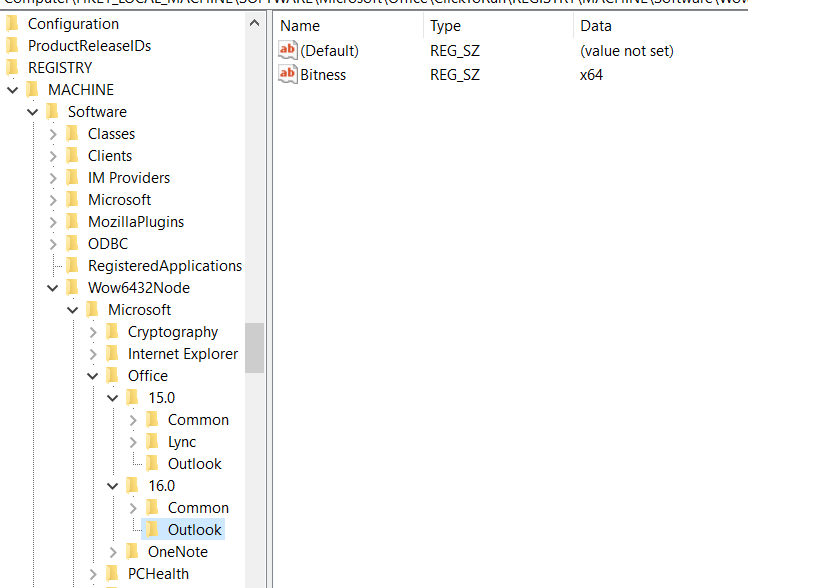This screenshot has height=588, width=832.
Task: Collapse the Software key
Action: 33,112
